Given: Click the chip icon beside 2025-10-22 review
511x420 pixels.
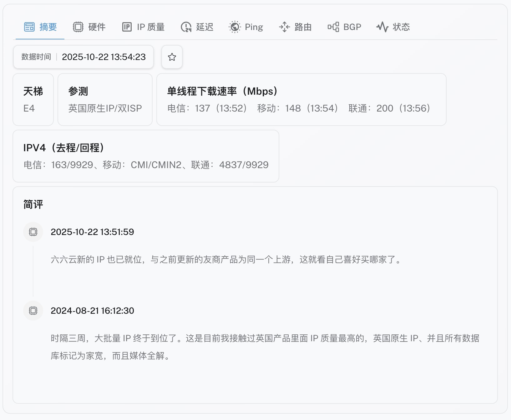Looking at the screenshot, I should 33,232.
